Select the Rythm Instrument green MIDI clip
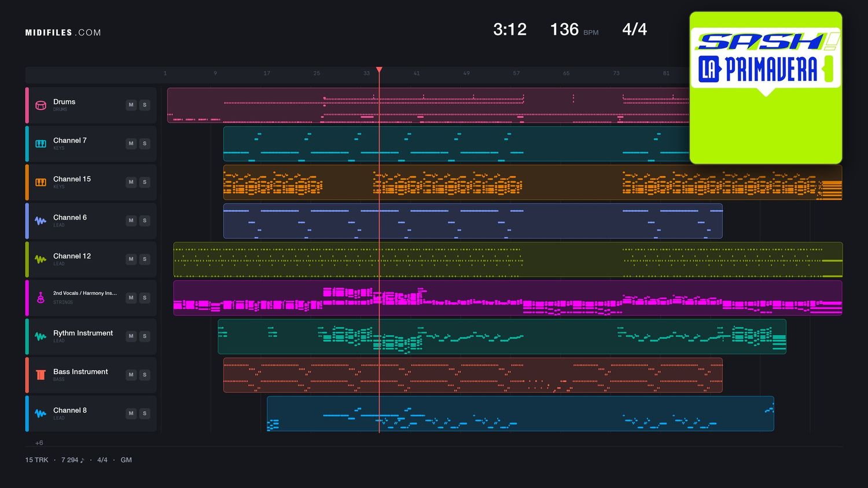Screen dimensions: 868x488 [502, 337]
